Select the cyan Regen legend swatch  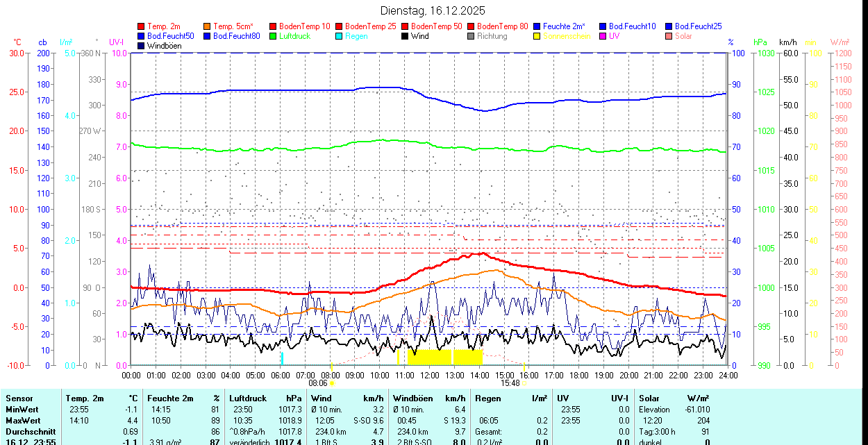pyautogui.click(x=340, y=36)
